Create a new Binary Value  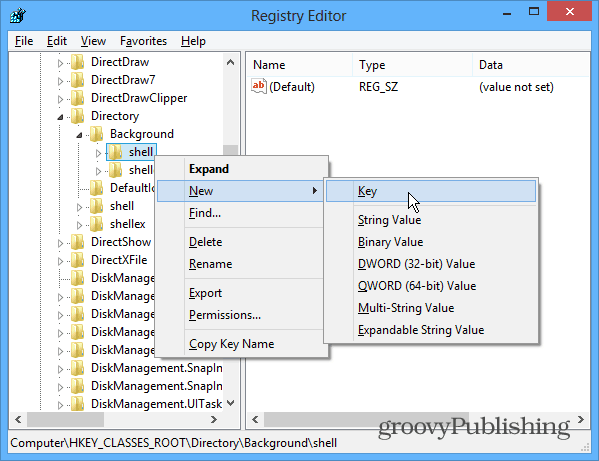431,242
